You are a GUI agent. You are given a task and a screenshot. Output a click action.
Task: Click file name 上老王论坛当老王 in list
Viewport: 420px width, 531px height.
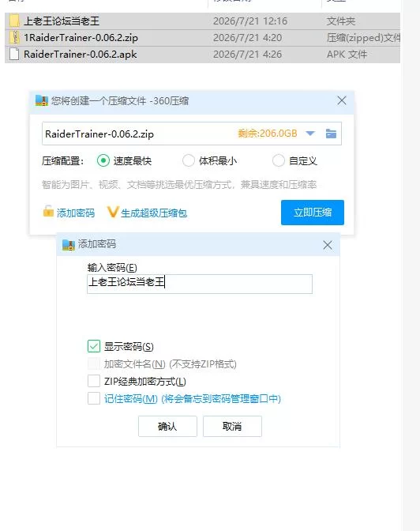[x=62, y=21]
